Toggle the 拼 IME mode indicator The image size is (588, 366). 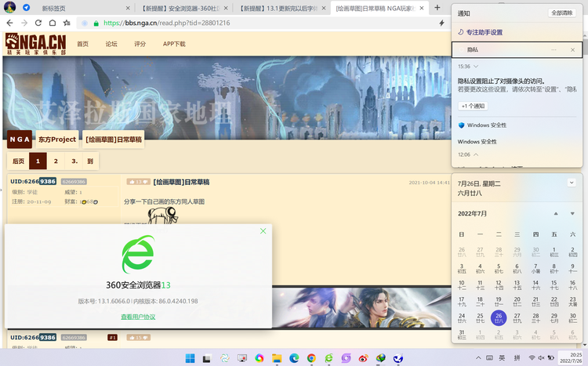click(517, 357)
